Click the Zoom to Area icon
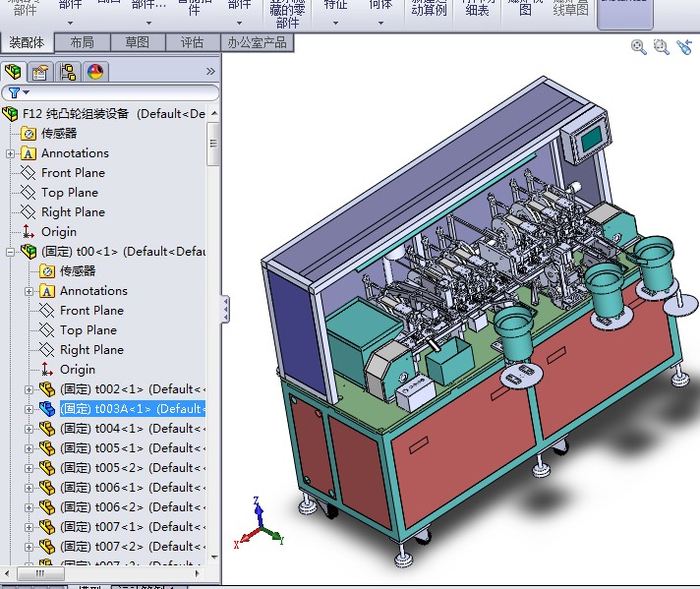Viewport: 700px width, 589px height. [x=662, y=46]
